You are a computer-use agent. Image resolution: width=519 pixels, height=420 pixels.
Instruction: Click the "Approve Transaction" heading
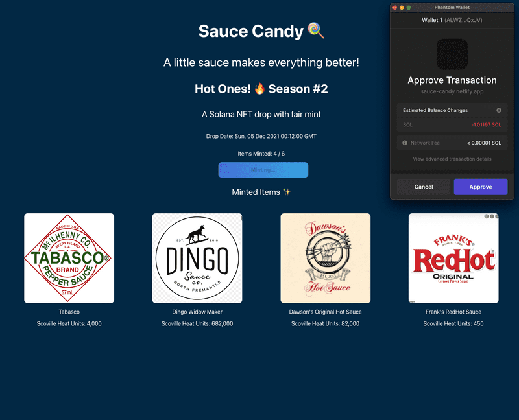click(x=452, y=80)
